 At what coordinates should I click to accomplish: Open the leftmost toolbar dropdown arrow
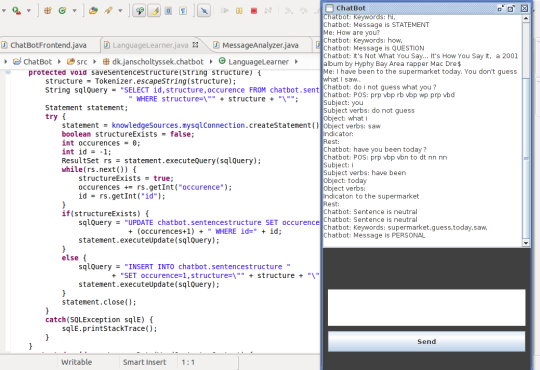4,11
